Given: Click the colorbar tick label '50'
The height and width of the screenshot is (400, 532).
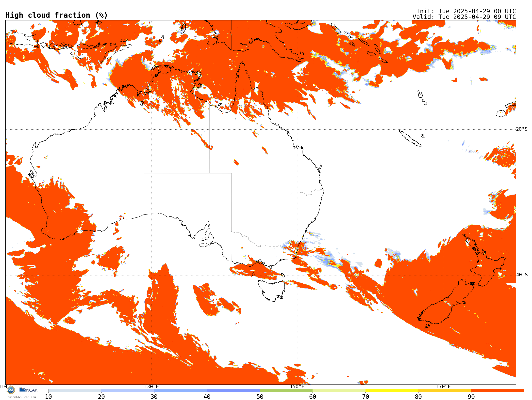Looking at the screenshot, I should pyautogui.click(x=260, y=397).
